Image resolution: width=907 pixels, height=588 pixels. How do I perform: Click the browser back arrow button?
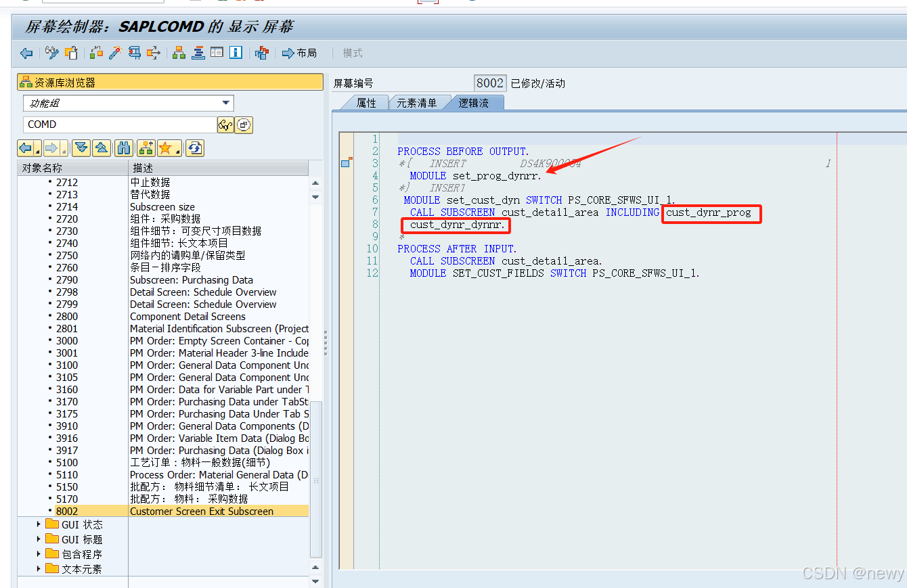(x=26, y=148)
